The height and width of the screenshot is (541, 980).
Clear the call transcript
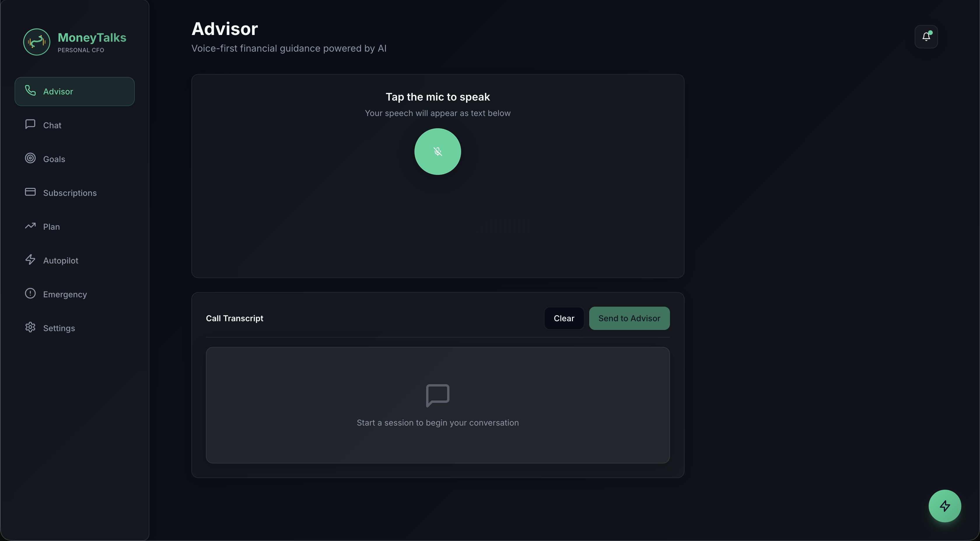click(564, 318)
